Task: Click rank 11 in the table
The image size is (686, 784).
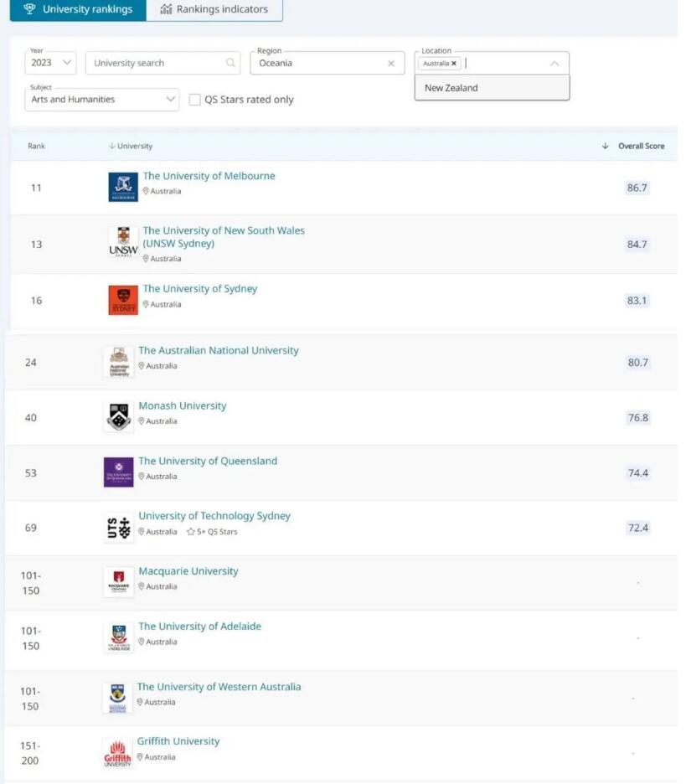Action: point(36,188)
